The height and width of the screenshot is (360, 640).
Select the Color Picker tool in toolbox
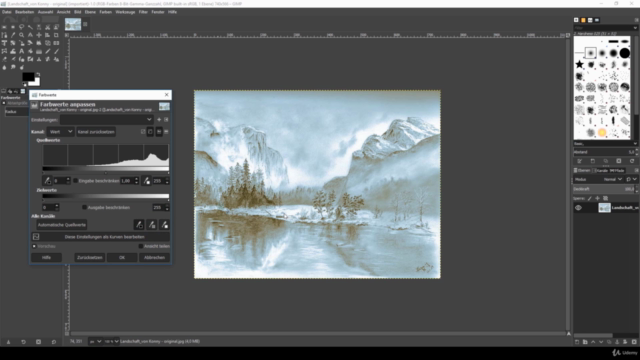(x=13, y=35)
